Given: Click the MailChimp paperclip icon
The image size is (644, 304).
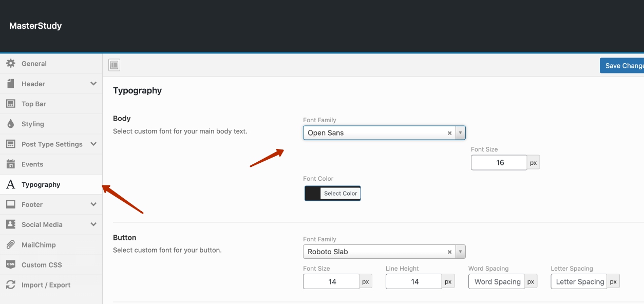Looking at the screenshot, I should (x=10, y=245).
